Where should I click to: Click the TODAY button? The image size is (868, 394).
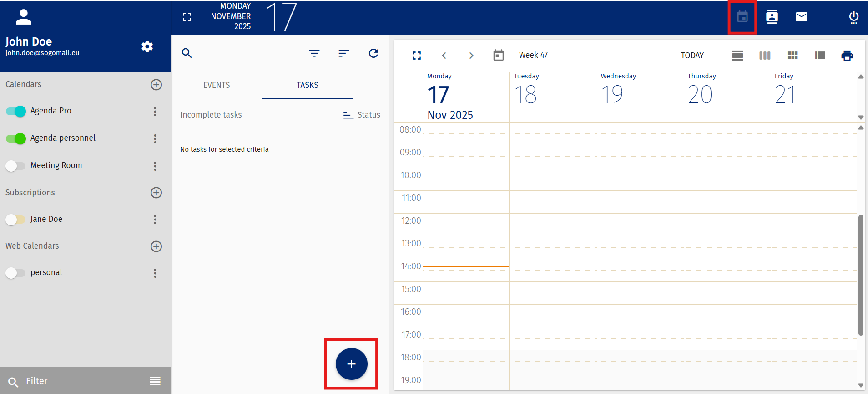point(692,56)
